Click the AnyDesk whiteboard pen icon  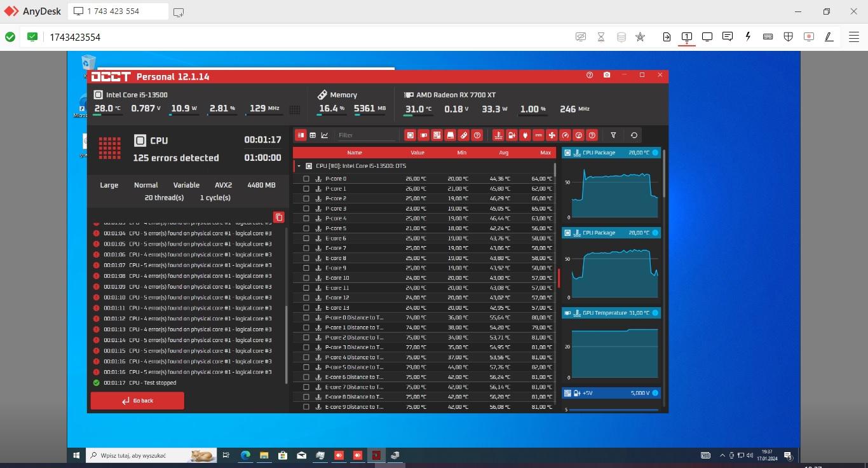click(x=829, y=37)
